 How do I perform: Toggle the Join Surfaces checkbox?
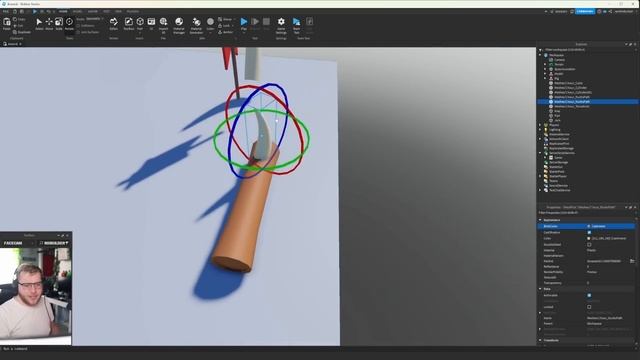(78, 32)
